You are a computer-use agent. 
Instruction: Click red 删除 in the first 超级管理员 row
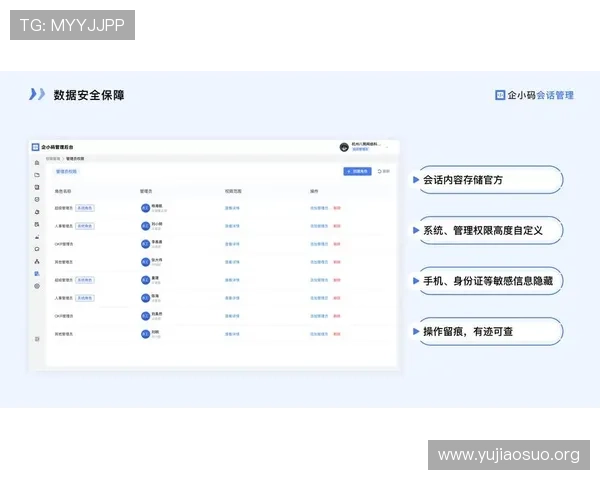pos(337,208)
